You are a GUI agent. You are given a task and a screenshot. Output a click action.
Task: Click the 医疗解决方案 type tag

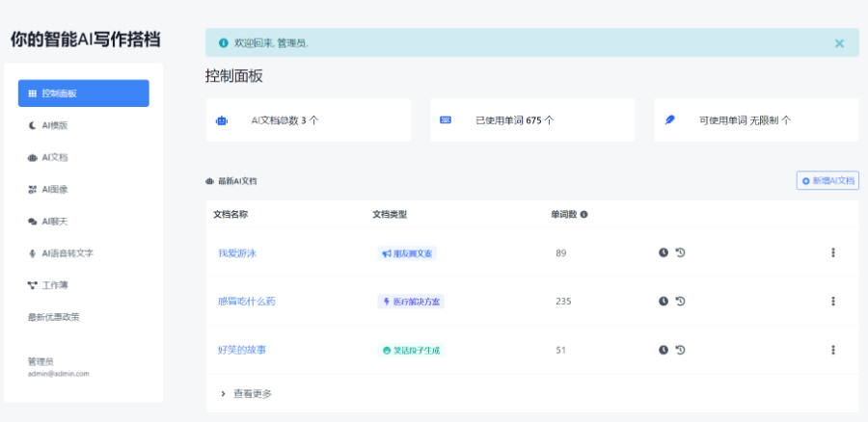[411, 302]
